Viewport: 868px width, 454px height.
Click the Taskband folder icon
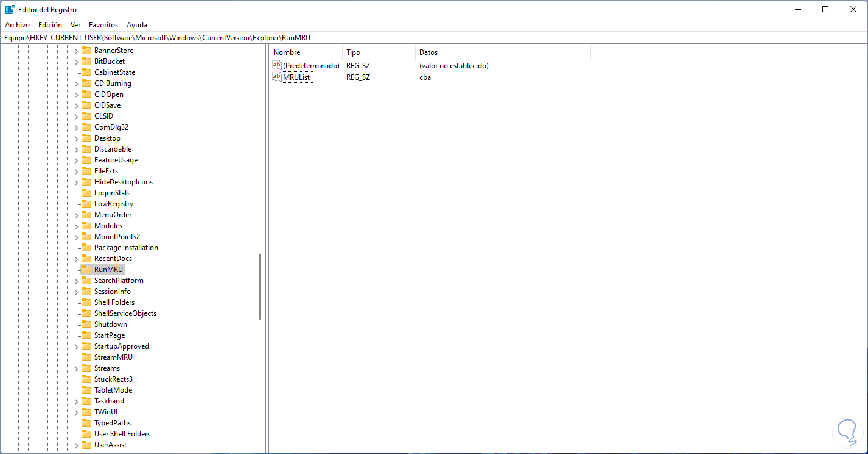pyautogui.click(x=86, y=401)
